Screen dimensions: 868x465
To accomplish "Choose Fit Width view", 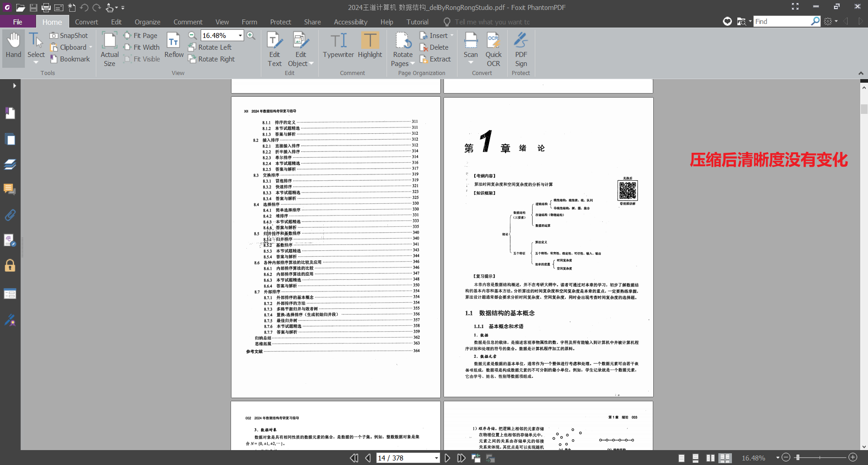I will click(142, 47).
